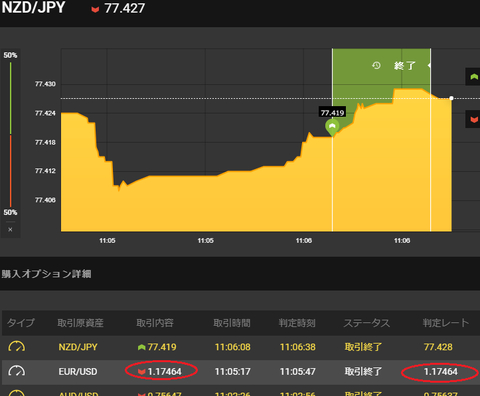Click the gauge icon in EUR/USD row
Image resolution: width=480 pixels, height=396 pixels.
click(16, 371)
